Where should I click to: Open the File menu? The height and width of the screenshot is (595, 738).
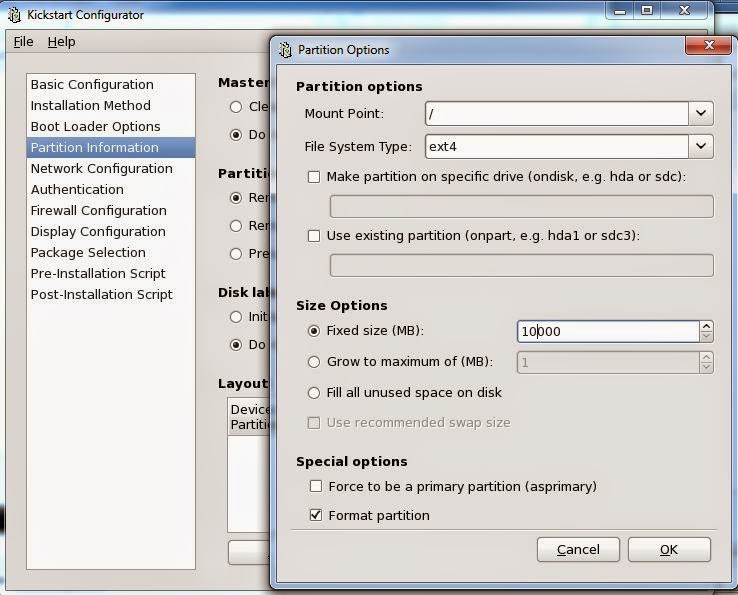(x=23, y=42)
